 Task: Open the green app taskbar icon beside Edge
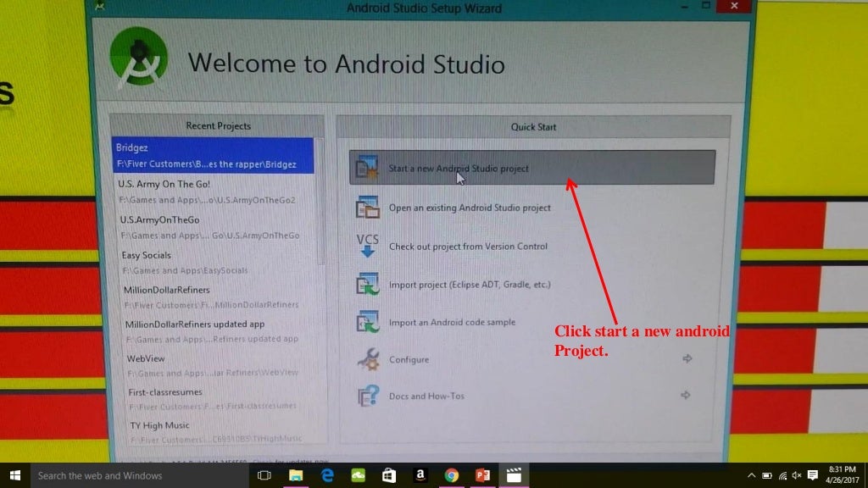(359, 475)
